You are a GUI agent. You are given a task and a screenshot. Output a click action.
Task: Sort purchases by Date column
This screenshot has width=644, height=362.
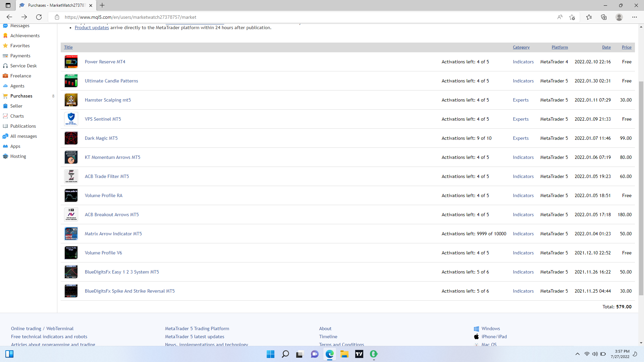pos(606,47)
